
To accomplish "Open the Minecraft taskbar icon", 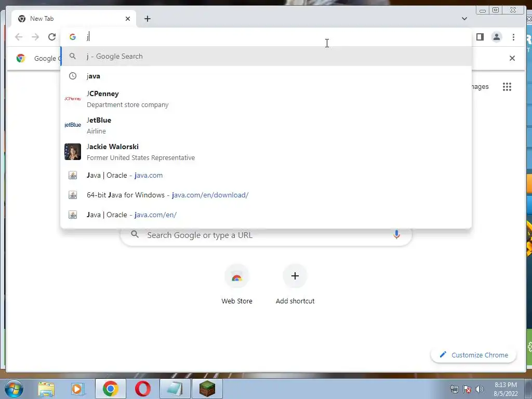I will pyautogui.click(x=207, y=389).
